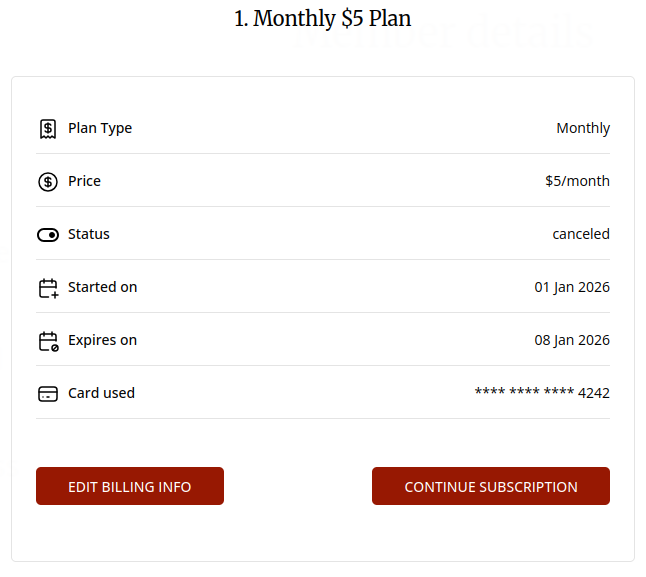Click the Started on calendar icon
The image size is (646, 577).
coord(48,288)
